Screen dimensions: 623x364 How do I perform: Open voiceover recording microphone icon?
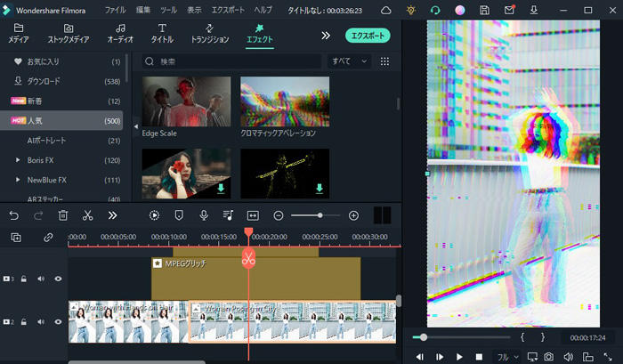tap(204, 215)
